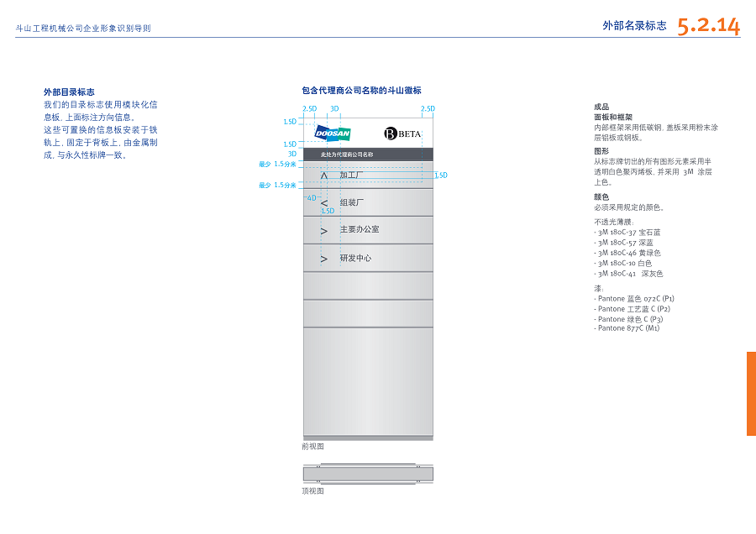
Task: Click the text line 必须采用规定的颜色
Action: point(629,207)
